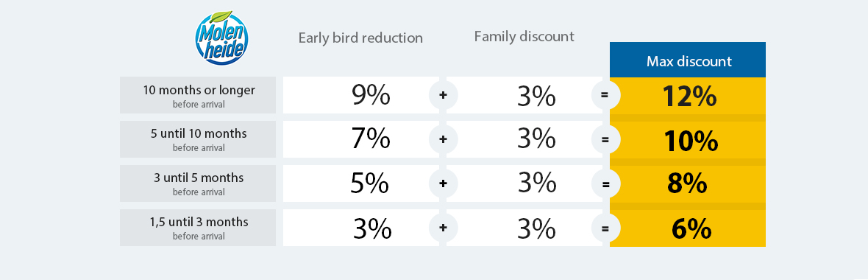Click the plus icon in the 3 until 5 months row

pos(443,183)
